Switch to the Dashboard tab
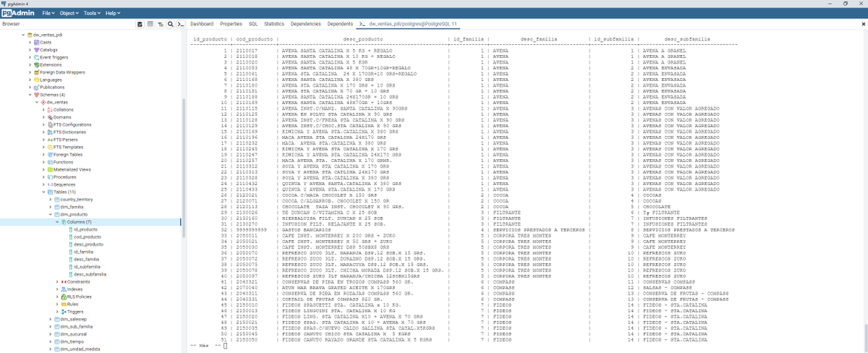868x353 pixels. [203, 24]
